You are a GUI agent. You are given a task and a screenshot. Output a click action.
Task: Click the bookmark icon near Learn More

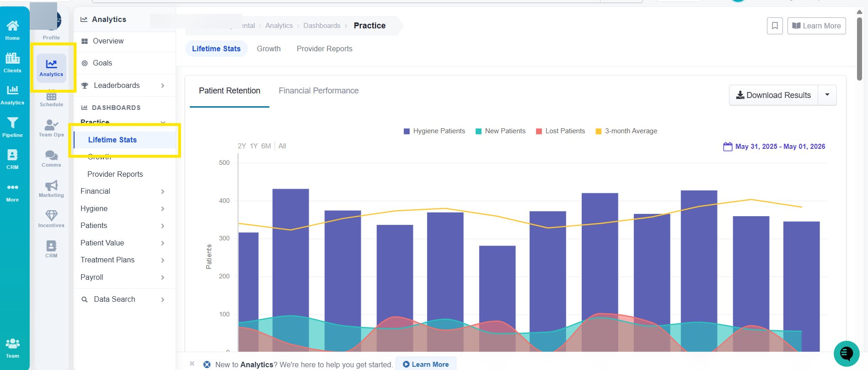click(x=775, y=26)
